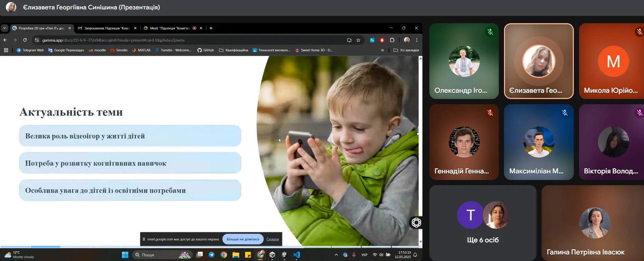Open the Windows notifications bell
Screen dimensions: 644x261
pos(415,255)
